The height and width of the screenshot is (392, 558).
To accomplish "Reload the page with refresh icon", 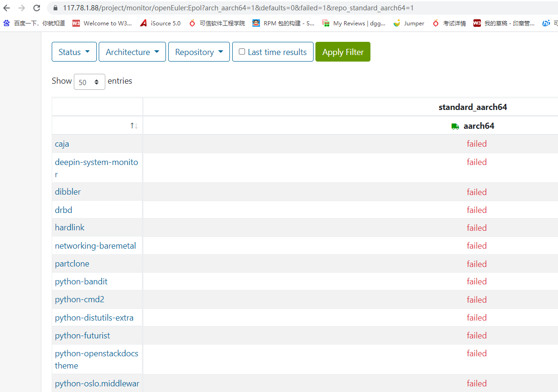I will pos(37,8).
